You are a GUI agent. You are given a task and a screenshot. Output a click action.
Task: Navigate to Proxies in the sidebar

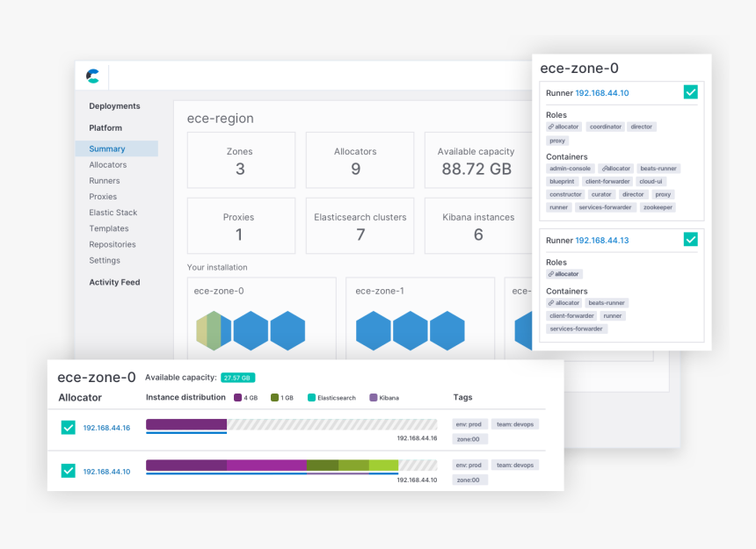pos(103,197)
